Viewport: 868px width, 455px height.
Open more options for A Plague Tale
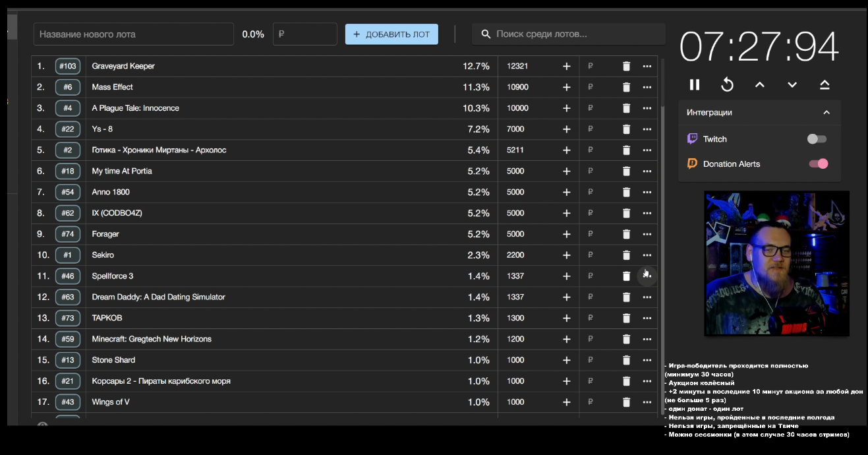pyautogui.click(x=647, y=108)
